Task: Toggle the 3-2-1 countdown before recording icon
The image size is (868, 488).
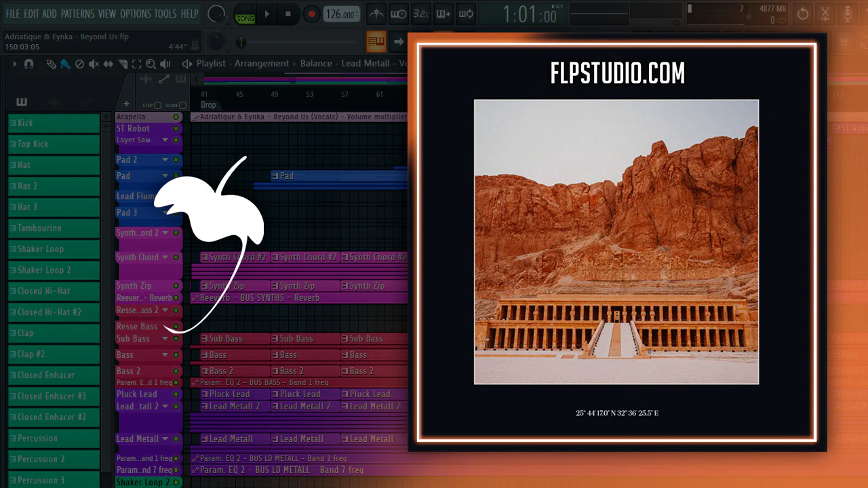Action: pos(420,14)
